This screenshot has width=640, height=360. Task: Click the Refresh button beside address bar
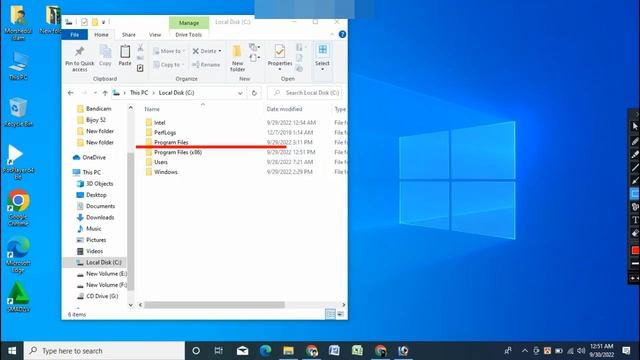tap(254, 93)
